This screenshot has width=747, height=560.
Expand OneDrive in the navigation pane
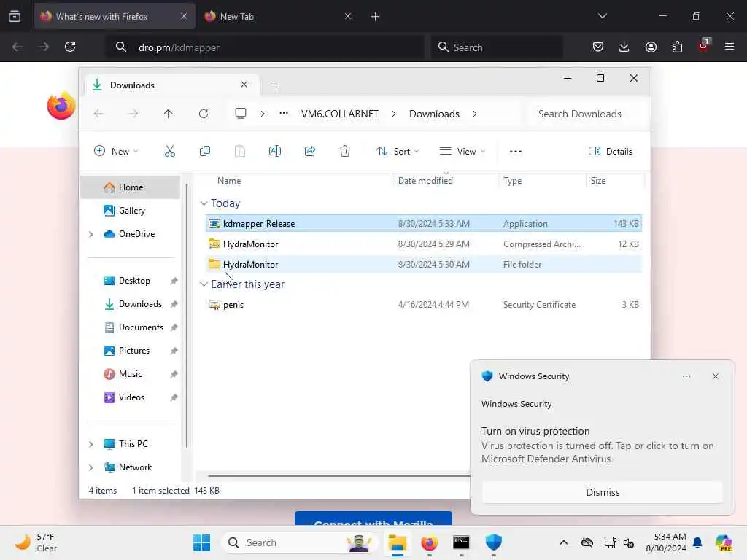(x=91, y=234)
